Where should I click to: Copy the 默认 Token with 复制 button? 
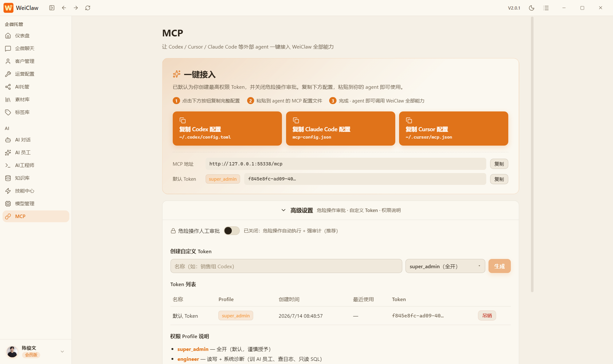coord(499,179)
